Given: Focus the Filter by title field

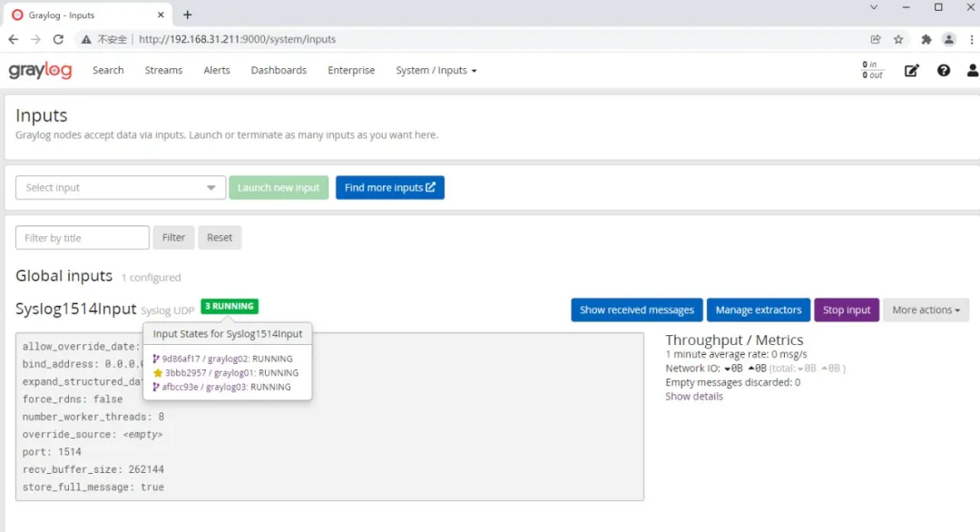Looking at the screenshot, I should tap(83, 238).
